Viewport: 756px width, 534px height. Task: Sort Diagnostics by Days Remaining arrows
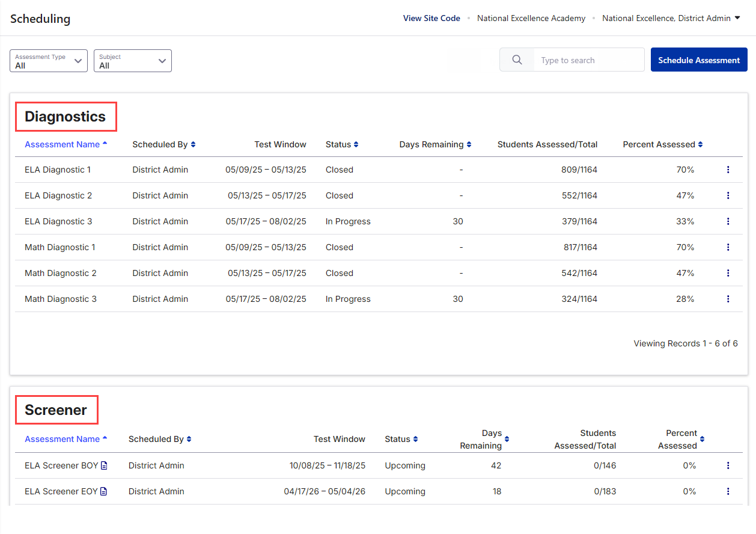(469, 144)
